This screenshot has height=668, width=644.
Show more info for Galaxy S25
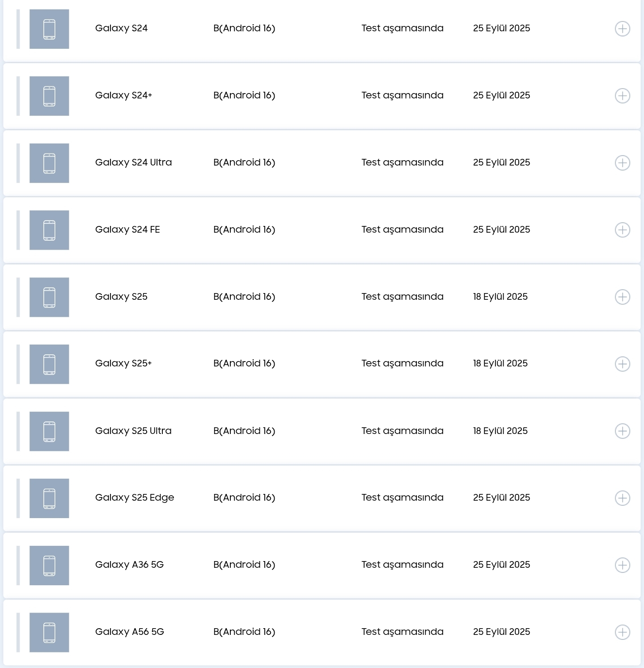pyautogui.click(x=623, y=297)
